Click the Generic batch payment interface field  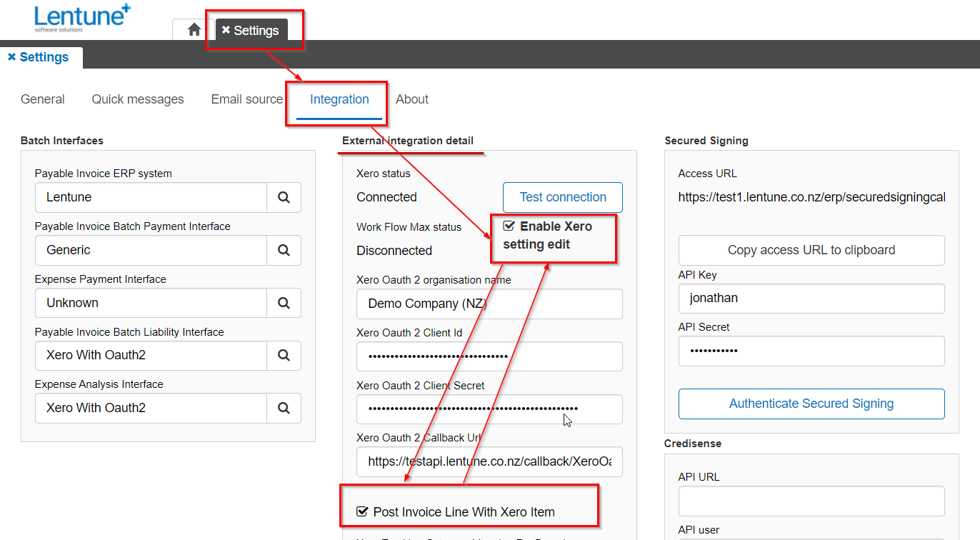pyautogui.click(x=151, y=250)
